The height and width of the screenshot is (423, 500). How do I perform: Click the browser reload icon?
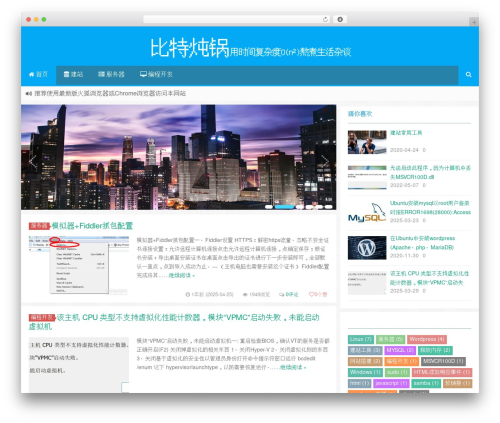tap(325, 19)
